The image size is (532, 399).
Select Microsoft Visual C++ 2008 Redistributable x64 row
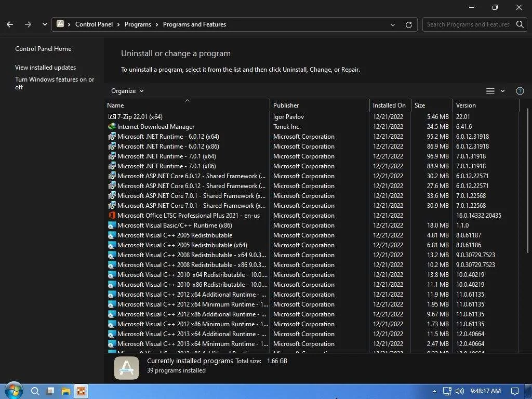coord(312,255)
